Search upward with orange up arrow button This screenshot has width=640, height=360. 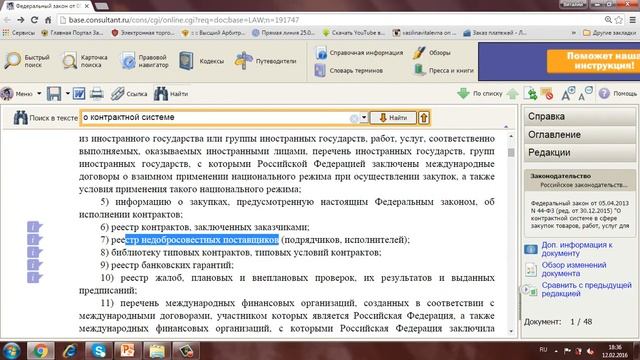click(424, 118)
